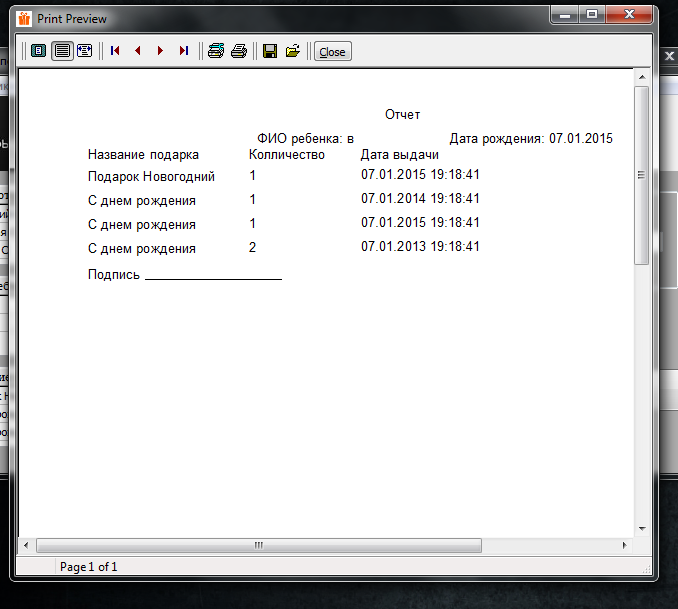Click Дата рождения: 07.01.2015 text
The image size is (678, 609).
click(531, 138)
